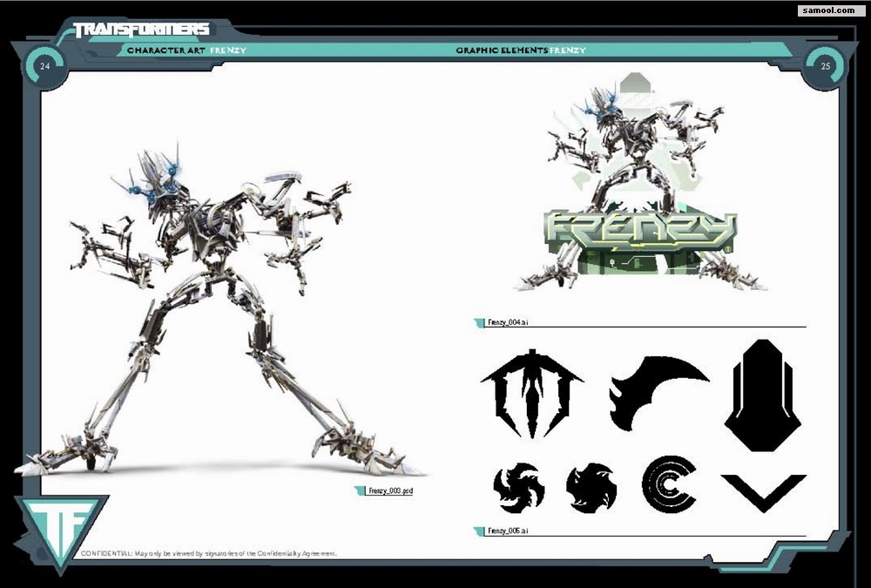Click the teal marker beside Frenzy_005.ai

(x=479, y=531)
